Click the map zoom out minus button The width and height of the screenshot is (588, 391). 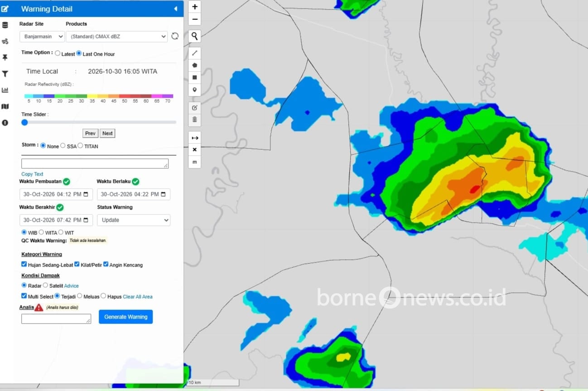(x=195, y=19)
